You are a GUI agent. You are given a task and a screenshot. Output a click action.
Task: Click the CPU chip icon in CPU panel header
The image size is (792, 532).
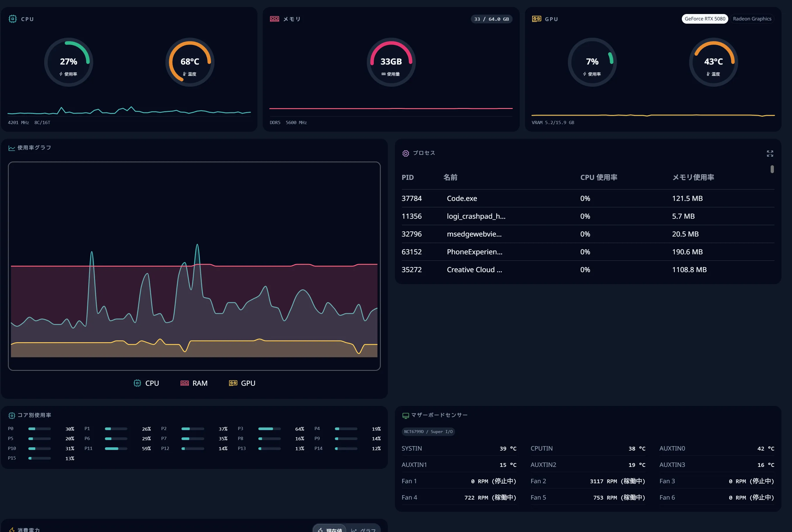click(x=13, y=19)
